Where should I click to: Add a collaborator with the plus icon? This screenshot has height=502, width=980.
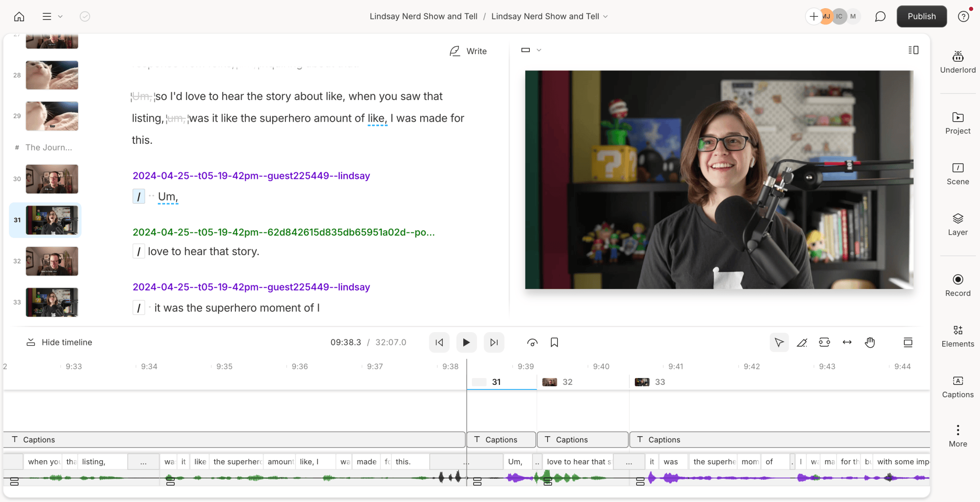click(813, 16)
